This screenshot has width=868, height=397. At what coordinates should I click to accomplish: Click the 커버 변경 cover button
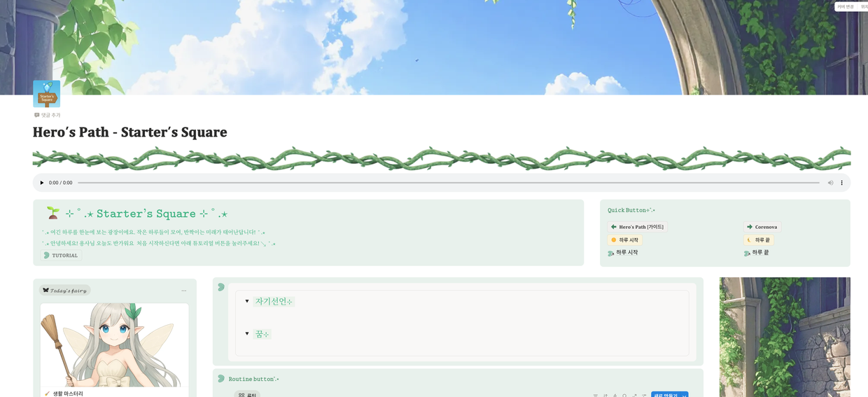click(845, 6)
